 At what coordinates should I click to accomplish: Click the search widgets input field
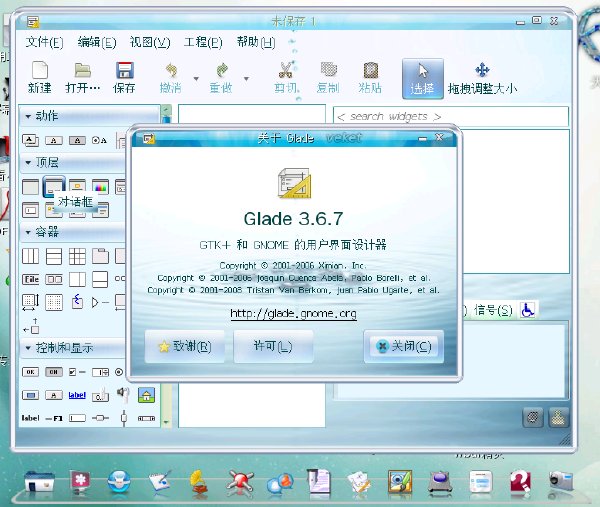451,116
